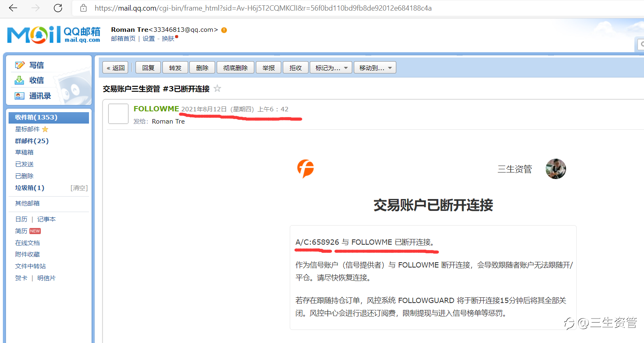Open the contacts (通讯录) icon
This screenshot has height=343, width=644.
(x=20, y=96)
